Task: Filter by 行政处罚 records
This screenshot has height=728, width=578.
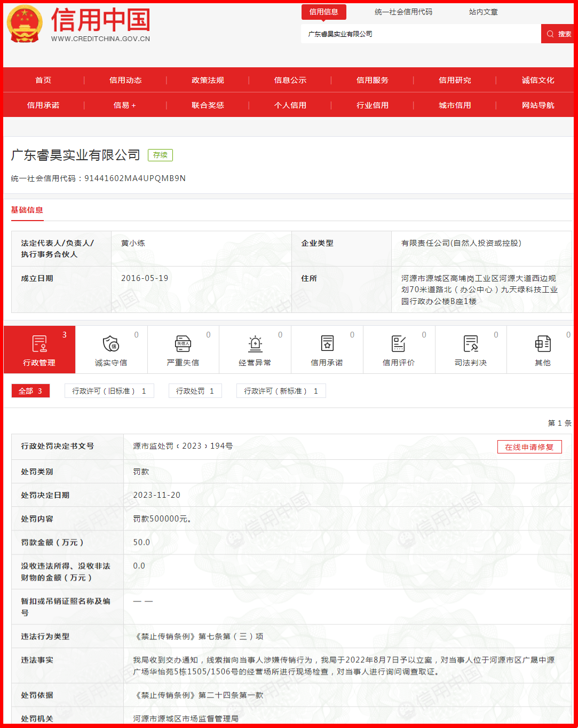Action: click(x=195, y=391)
